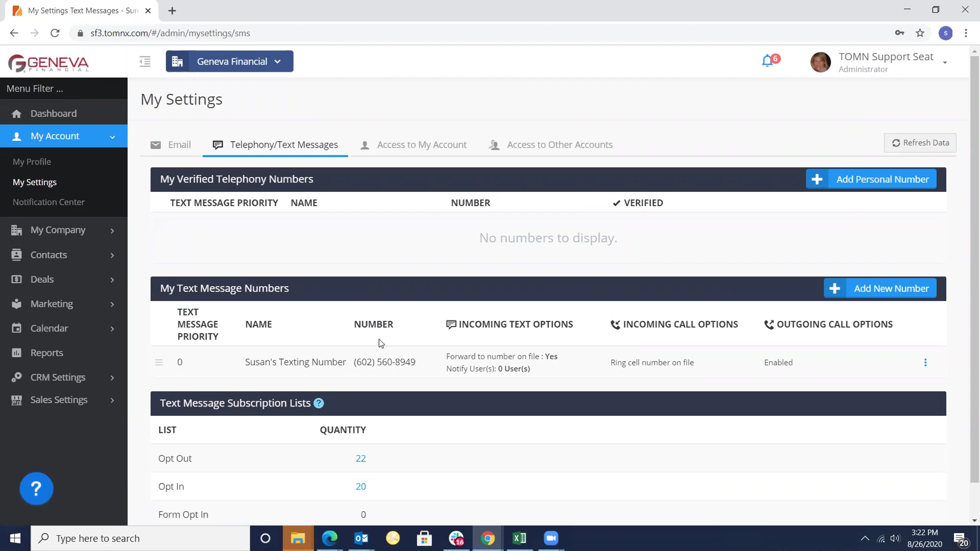This screenshot has height=551, width=980.
Task: Open the three-dot menu for Susan's Texting Number
Action: (925, 362)
